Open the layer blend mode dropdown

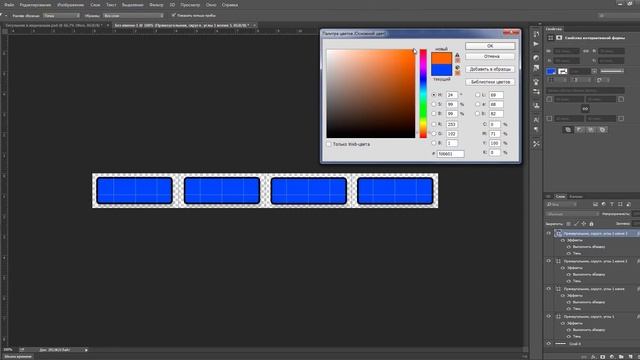pos(572,214)
